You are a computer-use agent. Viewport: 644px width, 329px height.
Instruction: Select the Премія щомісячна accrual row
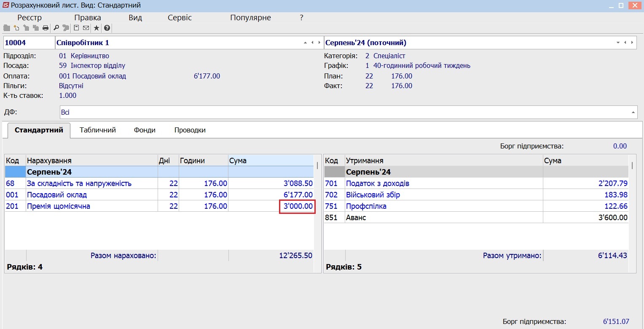click(x=159, y=206)
